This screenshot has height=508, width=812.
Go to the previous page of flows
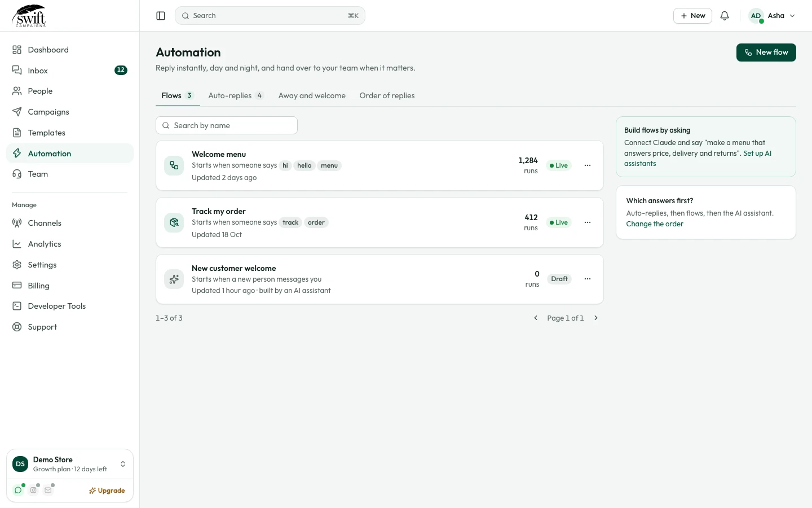536,318
